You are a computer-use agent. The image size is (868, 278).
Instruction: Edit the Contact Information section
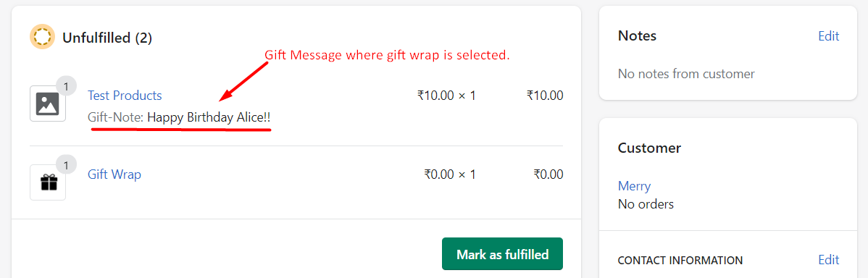(x=829, y=260)
